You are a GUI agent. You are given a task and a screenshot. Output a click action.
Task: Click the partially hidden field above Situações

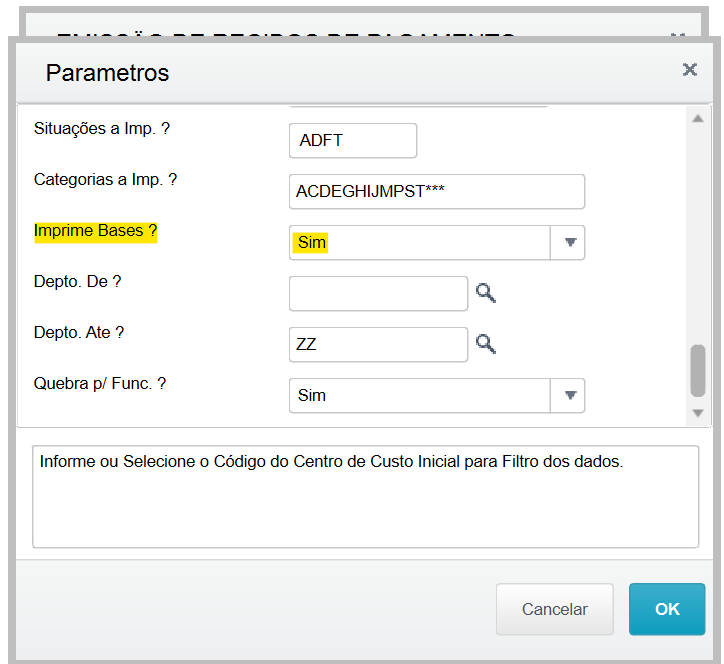pos(418,105)
